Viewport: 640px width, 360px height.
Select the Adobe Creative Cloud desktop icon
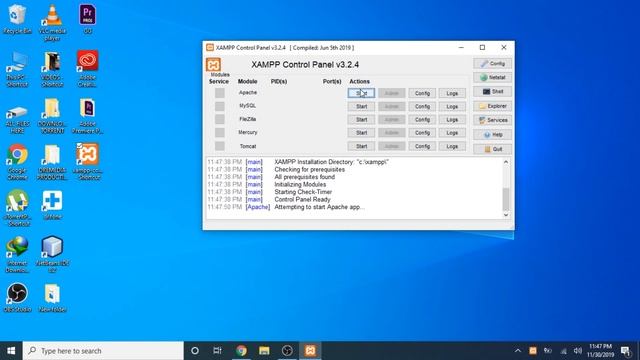(x=87, y=69)
